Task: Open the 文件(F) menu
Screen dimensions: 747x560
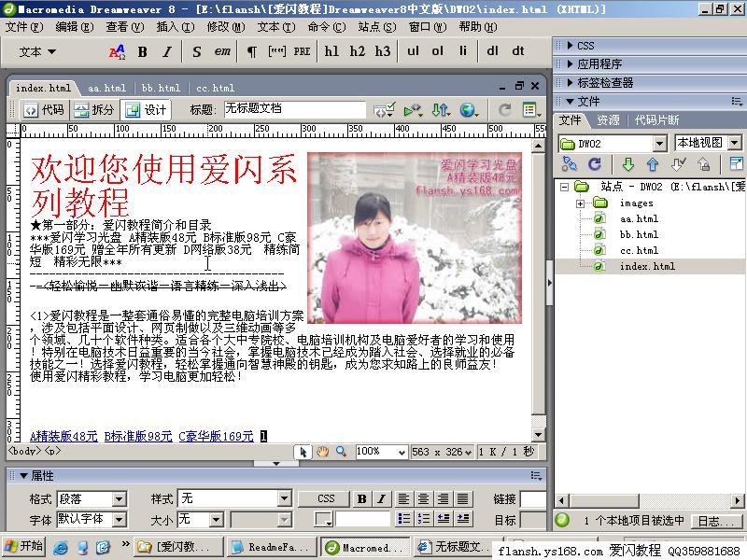Action: 24,27
